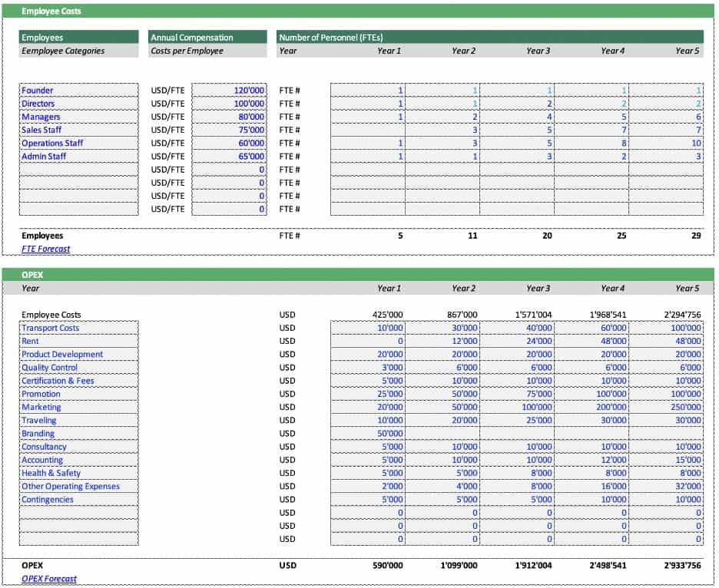The width and height of the screenshot is (719, 588).
Task: Edit Transport Costs Year 5 value 100'000
Action: tap(666, 328)
